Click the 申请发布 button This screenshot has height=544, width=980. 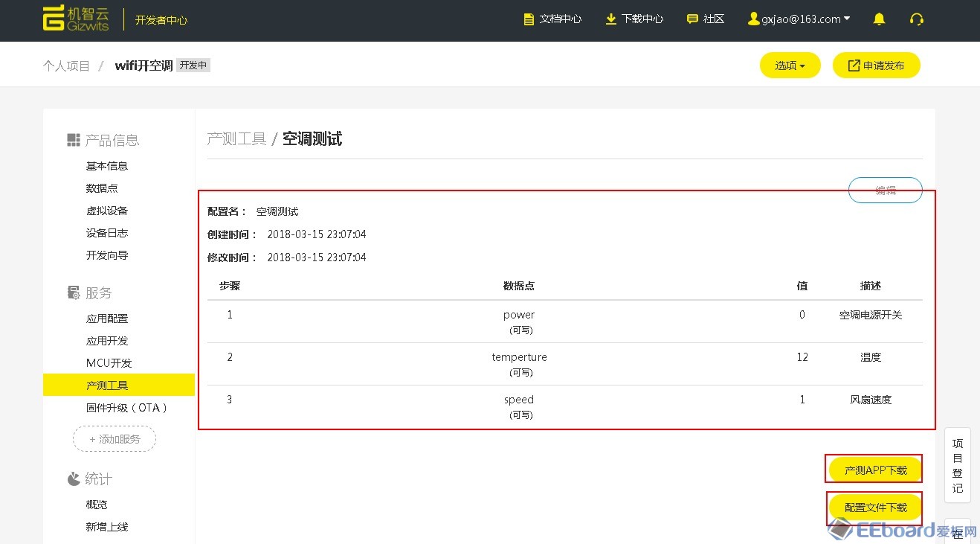tap(877, 65)
